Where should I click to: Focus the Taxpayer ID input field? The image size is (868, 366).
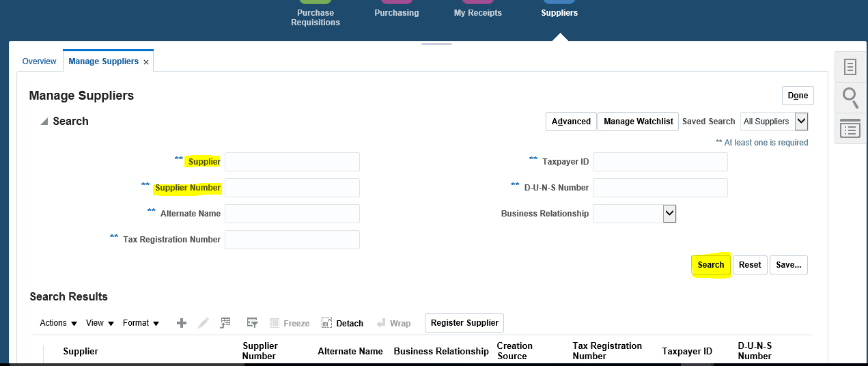click(660, 162)
